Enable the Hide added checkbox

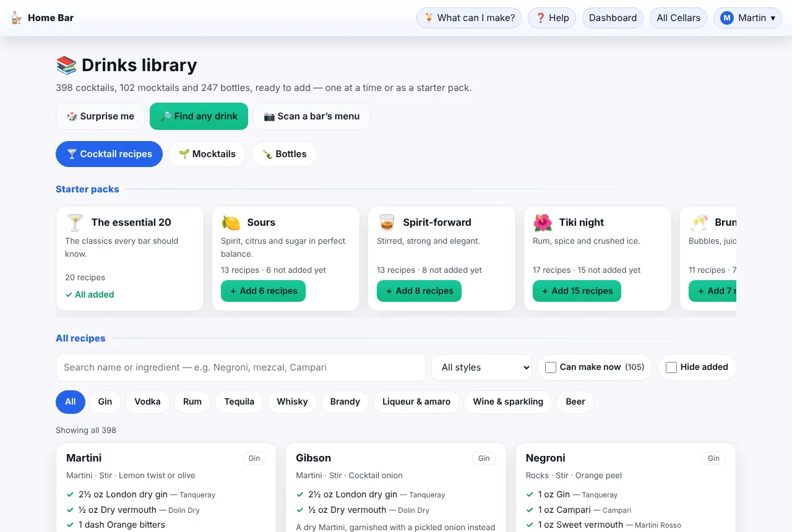[x=671, y=367]
